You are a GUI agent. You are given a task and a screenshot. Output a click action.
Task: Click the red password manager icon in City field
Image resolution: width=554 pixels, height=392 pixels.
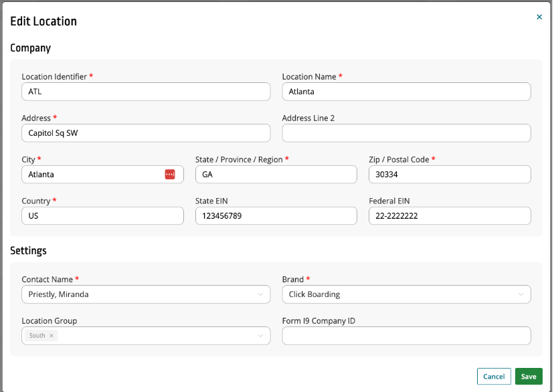point(170,174)
